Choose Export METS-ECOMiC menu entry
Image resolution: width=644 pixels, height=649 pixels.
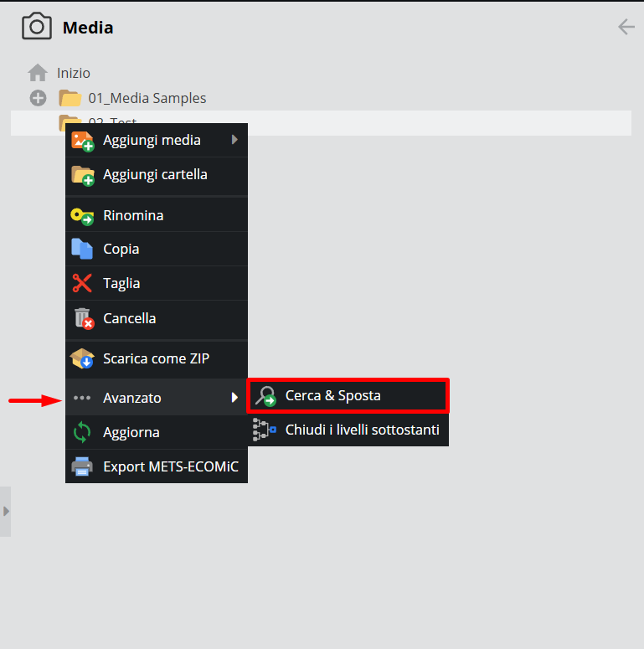(x=170, y=466)
